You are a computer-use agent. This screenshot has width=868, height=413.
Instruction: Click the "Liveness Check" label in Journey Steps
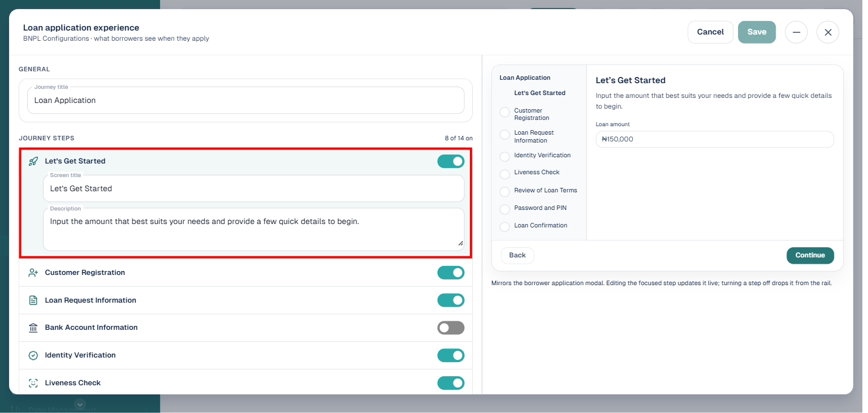(x=73, y=383)
